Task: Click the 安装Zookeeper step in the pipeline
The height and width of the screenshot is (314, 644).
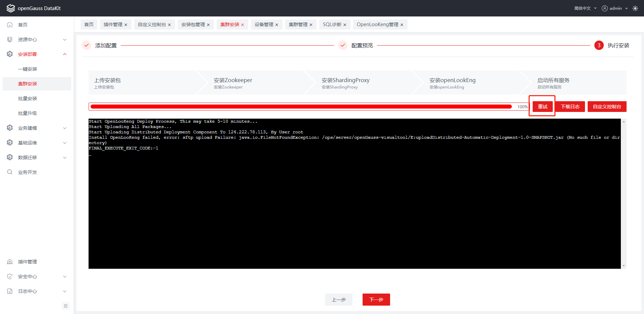Action: pyautogui.click(x=233, y=82)
